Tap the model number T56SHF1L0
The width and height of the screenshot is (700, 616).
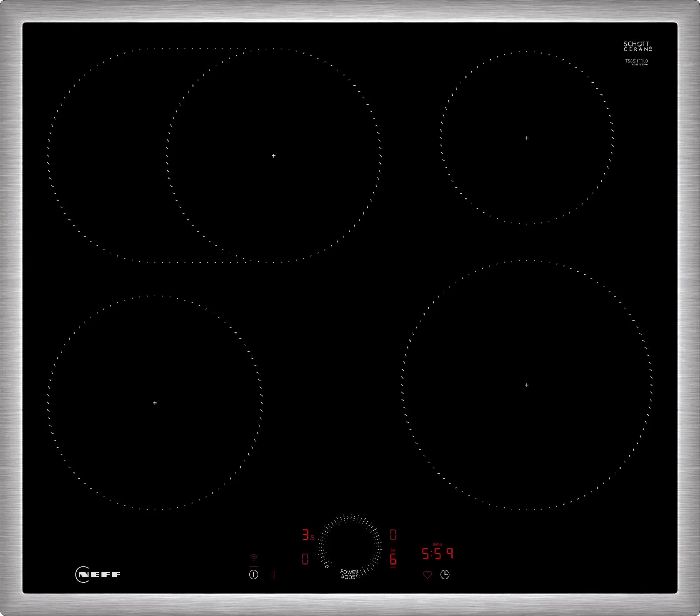click(x=637, y=61)
